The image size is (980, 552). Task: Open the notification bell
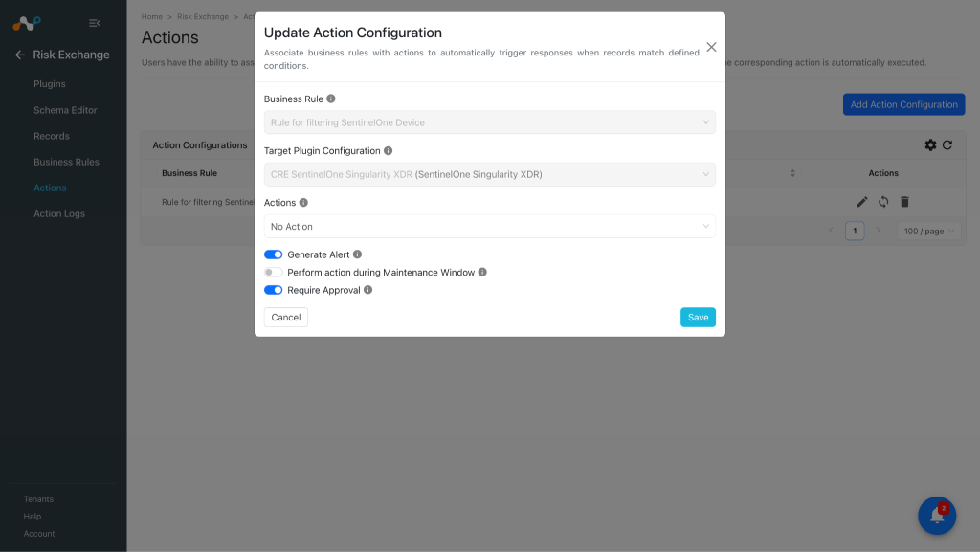(937, 516)
